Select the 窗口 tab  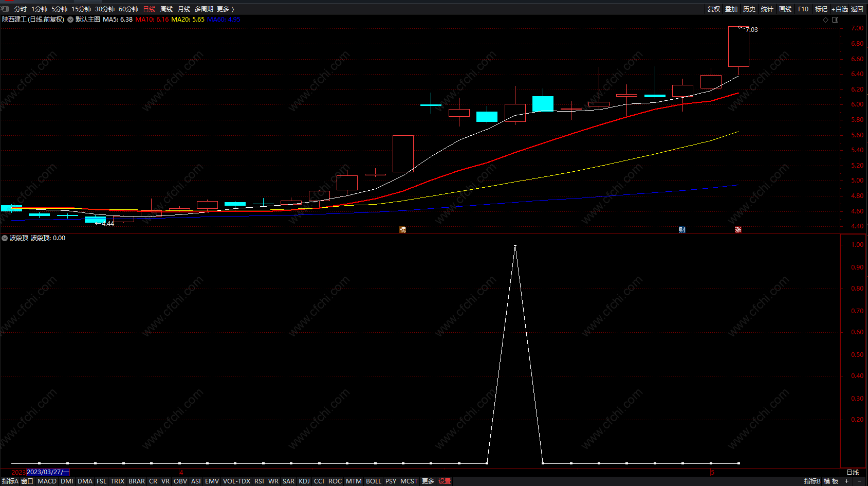pyautogui.click(x=27, y=481)
